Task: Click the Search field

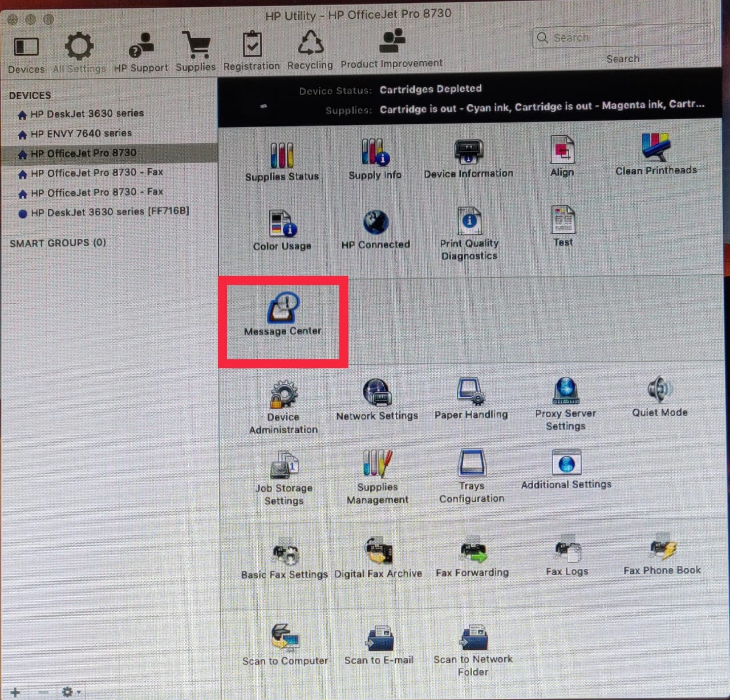Action: click(x=623, y=37)
